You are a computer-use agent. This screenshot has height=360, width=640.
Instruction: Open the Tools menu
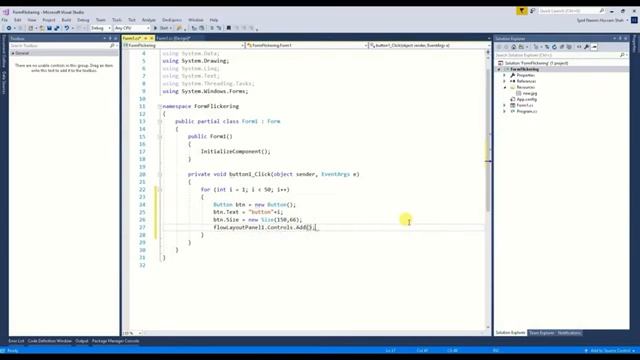(117, 20)
